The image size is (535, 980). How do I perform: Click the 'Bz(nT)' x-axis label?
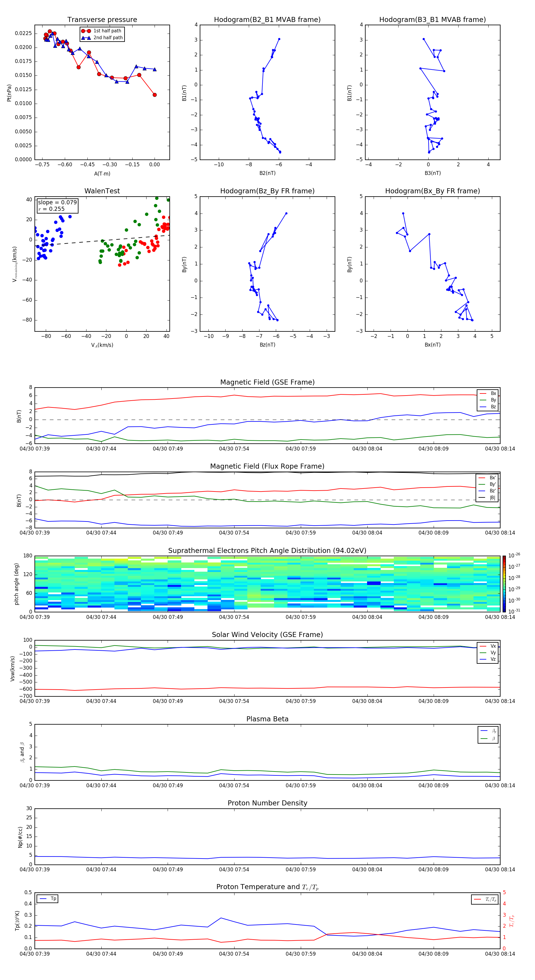click(x=267, y=345)
